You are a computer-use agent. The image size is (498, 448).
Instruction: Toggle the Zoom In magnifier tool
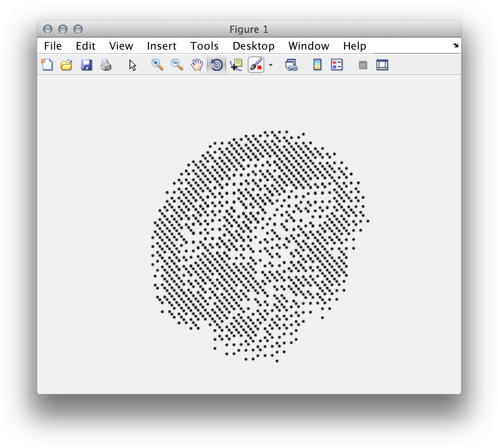click(x=157, y=65)
